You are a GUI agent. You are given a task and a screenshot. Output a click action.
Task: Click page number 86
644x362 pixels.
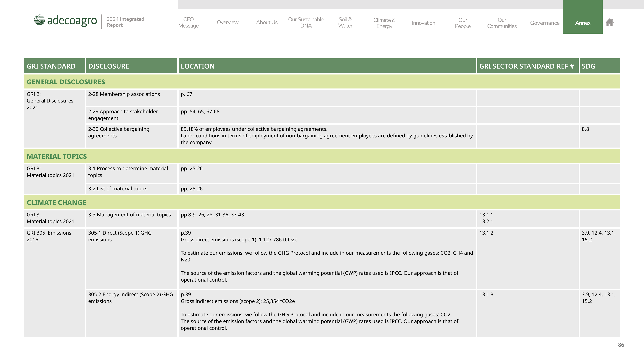click(621, 345)
